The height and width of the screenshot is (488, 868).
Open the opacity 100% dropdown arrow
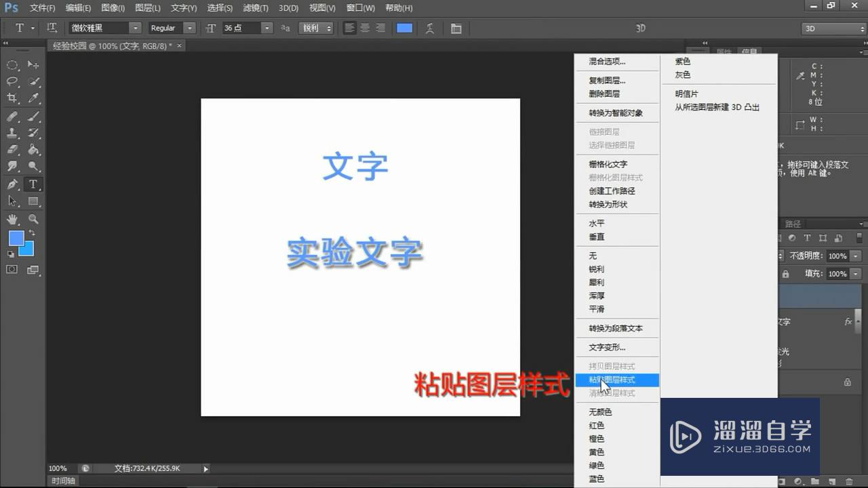pyautogui.click(x=856, y=256)
